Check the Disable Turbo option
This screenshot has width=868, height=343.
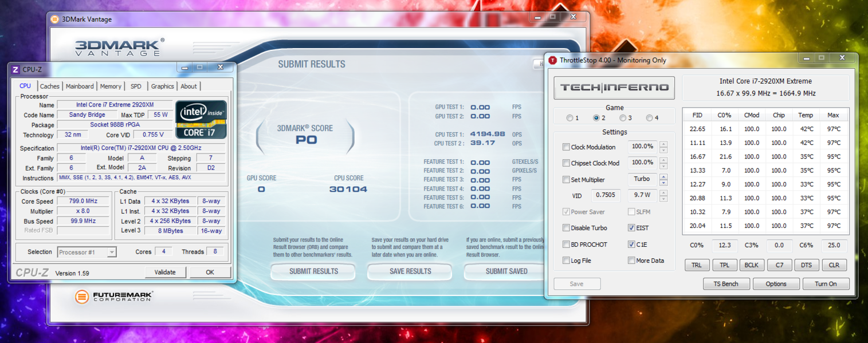566,228
